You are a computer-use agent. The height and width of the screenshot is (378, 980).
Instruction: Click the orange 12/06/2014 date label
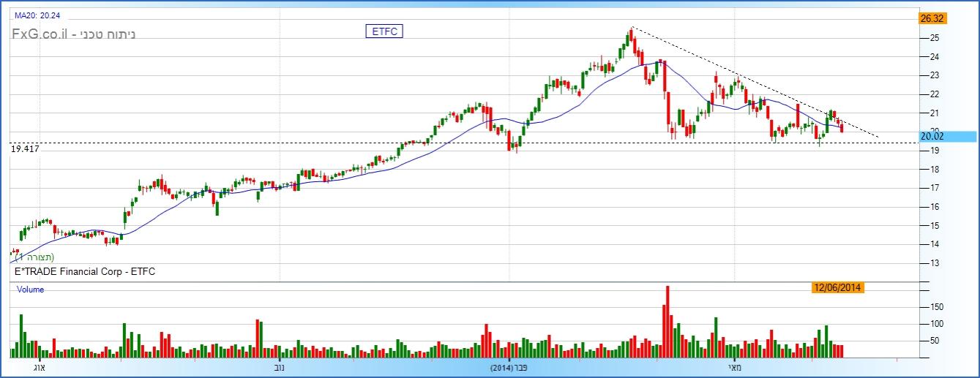(838, 288)
